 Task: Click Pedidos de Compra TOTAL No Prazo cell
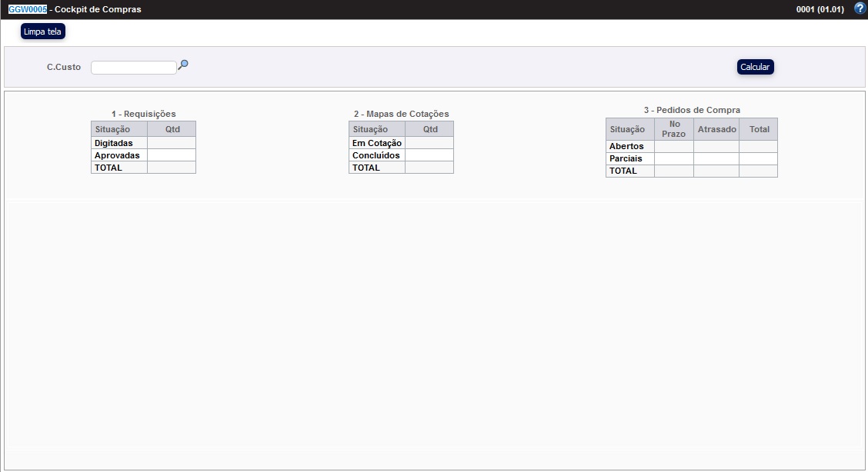tap(673, 171)
